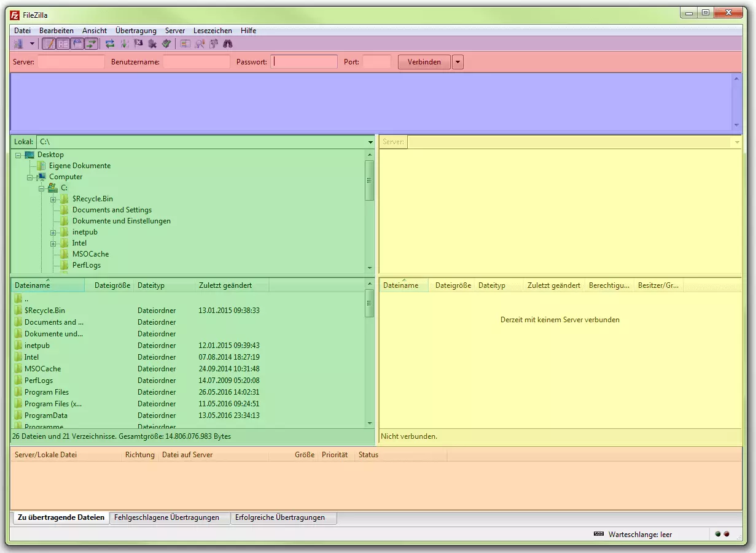
Task: Sort local list by Zuletzt geändert column
Action: [x=232, y=285]
